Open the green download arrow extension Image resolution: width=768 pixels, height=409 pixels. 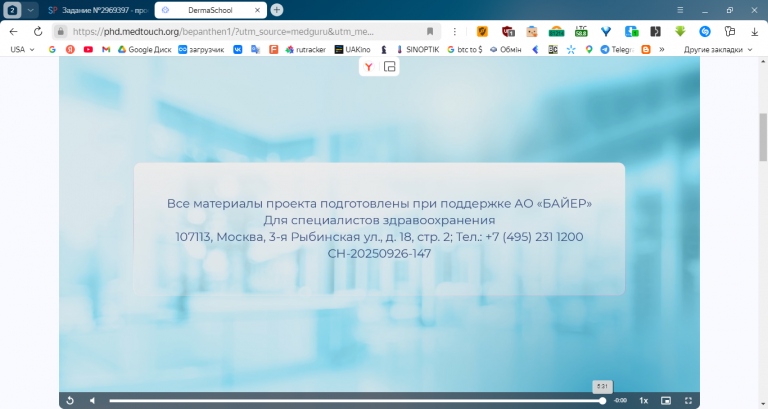coord(680,31)
